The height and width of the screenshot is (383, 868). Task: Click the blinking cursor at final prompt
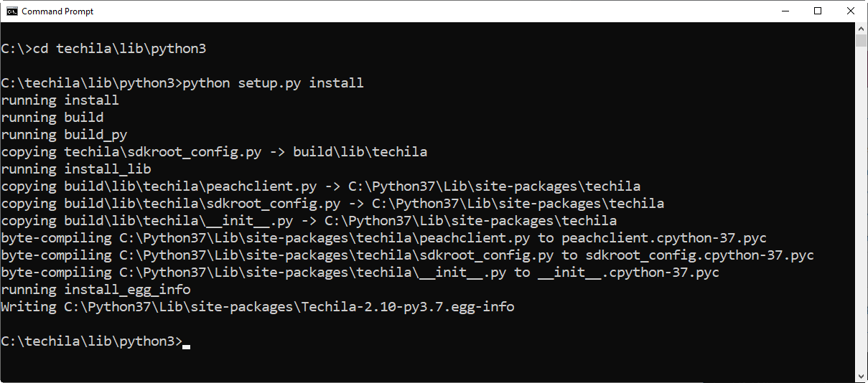[x=187, y=346]
